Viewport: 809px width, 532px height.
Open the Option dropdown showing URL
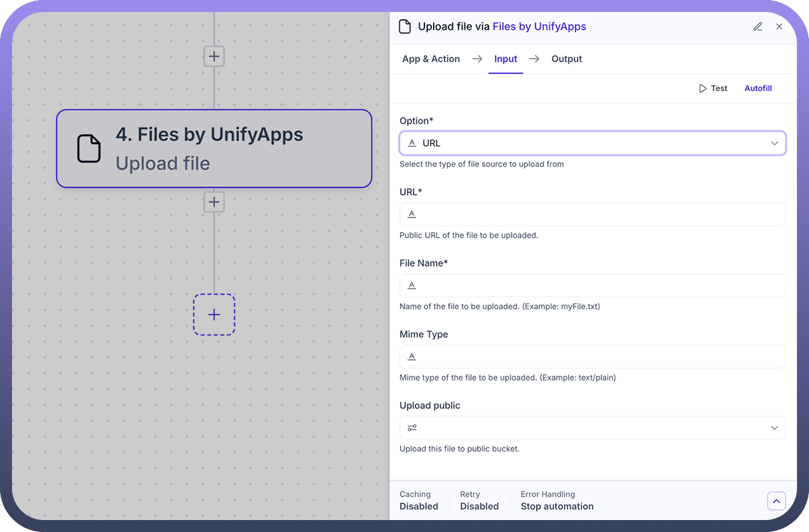(592, 143)
